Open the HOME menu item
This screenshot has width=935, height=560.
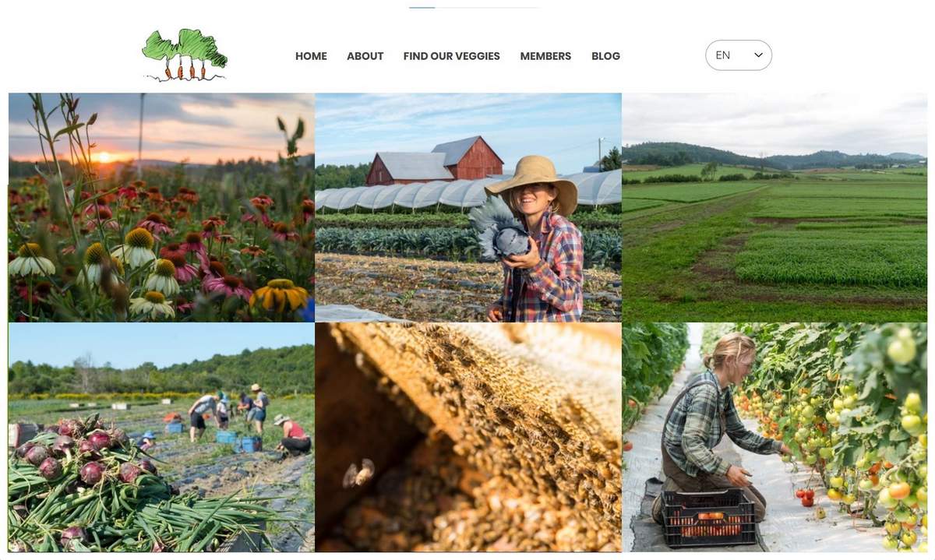pyautogui.click(x=311, y=56)
